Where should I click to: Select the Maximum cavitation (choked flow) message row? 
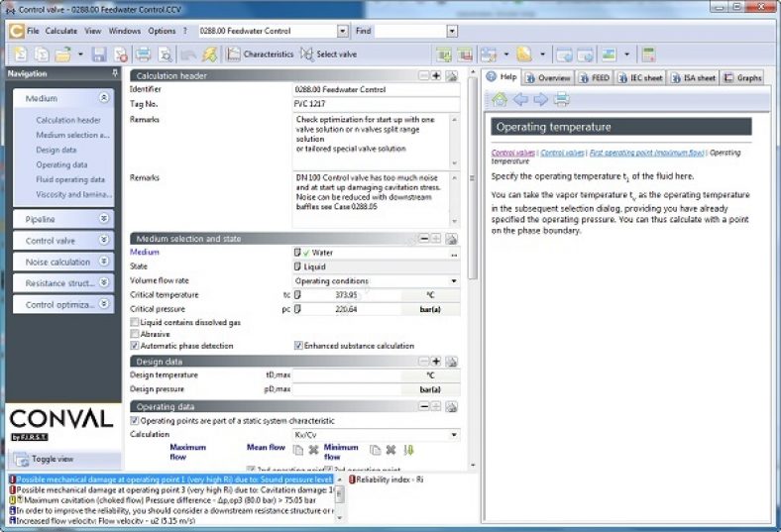coord(170,500)
